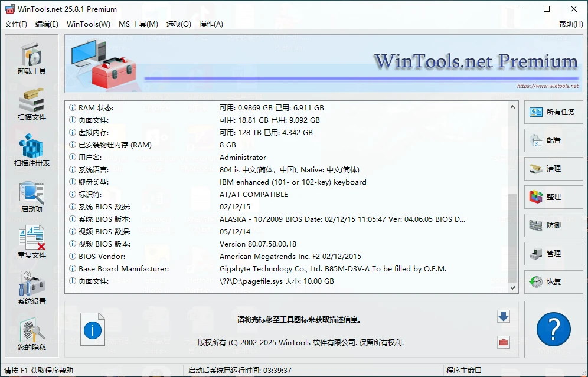Open the 恢复 (Restore) function
Image resolution: width=588 pixels, height=377 pixels.
[x=553, y=282]
